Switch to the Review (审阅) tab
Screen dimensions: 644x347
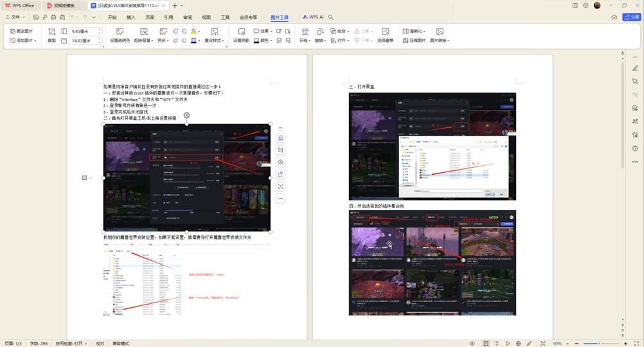tap(187, 17)
